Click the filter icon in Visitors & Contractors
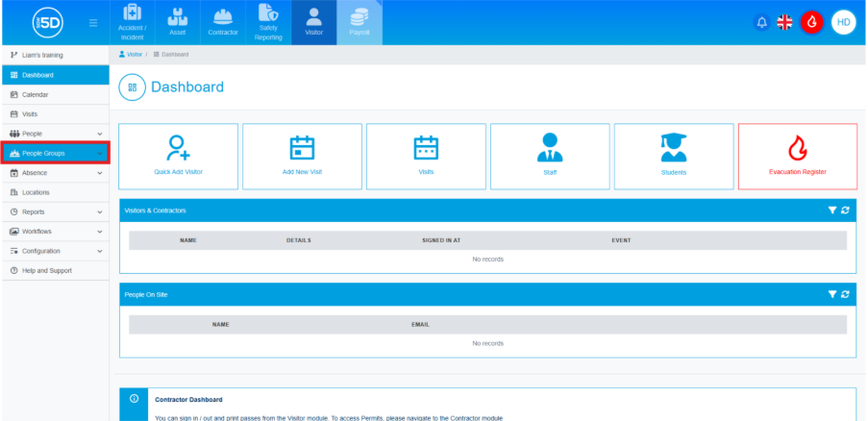 coord(832,210)
